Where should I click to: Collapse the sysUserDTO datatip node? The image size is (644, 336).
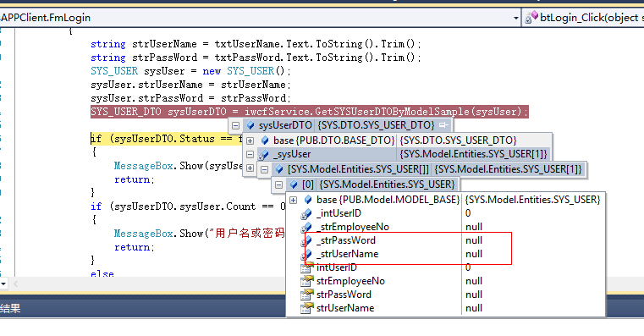tap(235, 125)
